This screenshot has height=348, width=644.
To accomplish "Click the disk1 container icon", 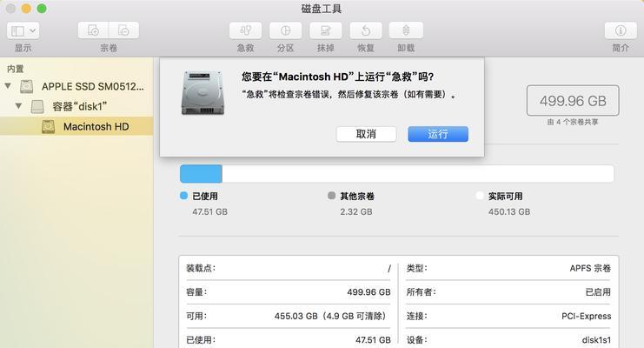I will coord(37,106).
